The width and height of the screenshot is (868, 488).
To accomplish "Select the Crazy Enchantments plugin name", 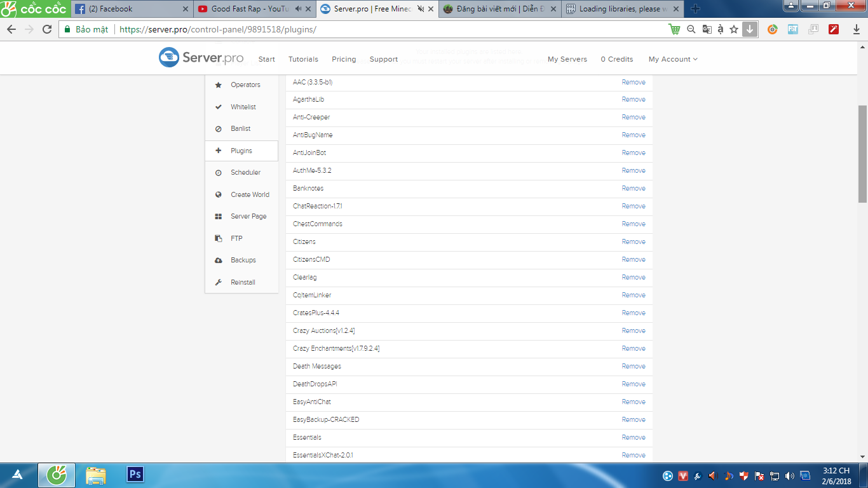I will click(x=336, y=349).
